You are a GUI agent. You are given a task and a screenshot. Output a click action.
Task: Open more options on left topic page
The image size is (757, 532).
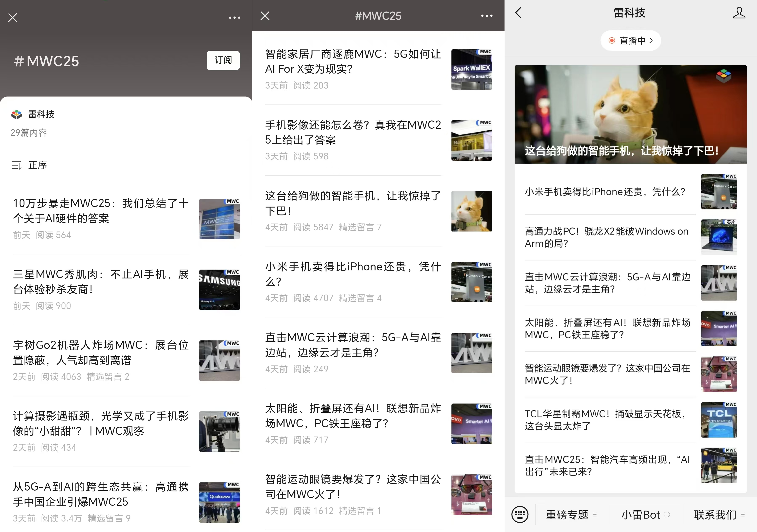click(234, 17)
